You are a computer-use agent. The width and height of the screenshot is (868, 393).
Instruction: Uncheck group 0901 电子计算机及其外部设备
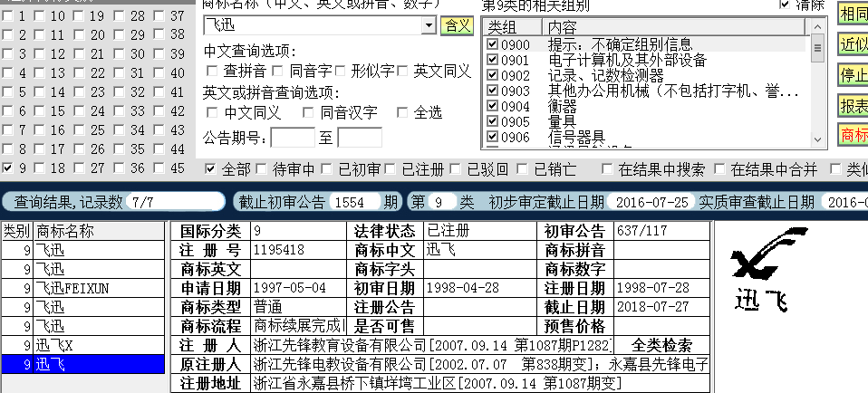coord(492,60)
